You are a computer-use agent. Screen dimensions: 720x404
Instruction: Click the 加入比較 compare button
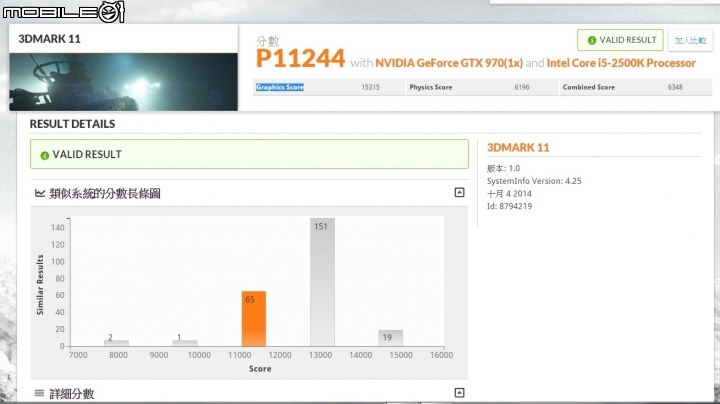pyautogui.click(x=690, y=40)
